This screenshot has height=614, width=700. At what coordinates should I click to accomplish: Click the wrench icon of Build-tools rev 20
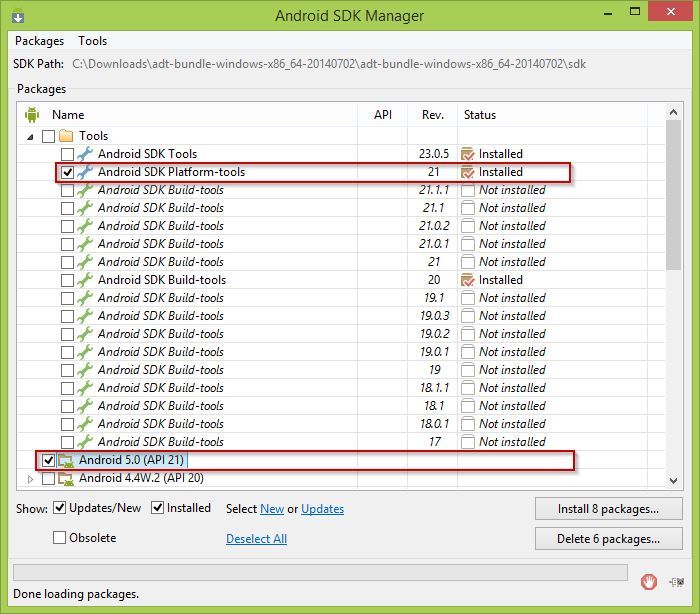85,280
